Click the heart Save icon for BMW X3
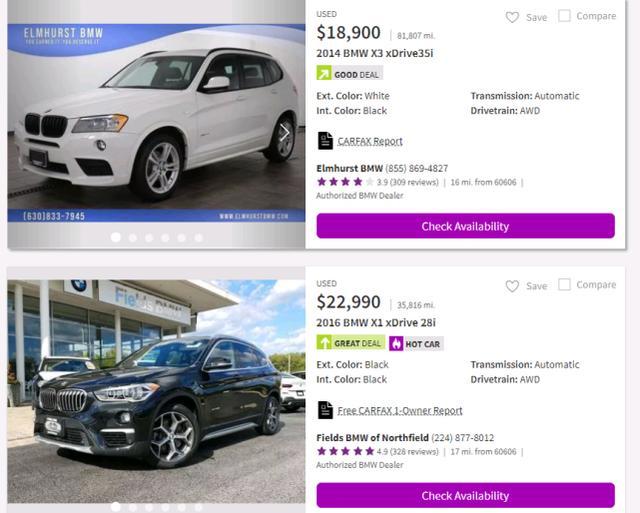The image size is (640, 513). pyautogui.click(x=512, y=17)
